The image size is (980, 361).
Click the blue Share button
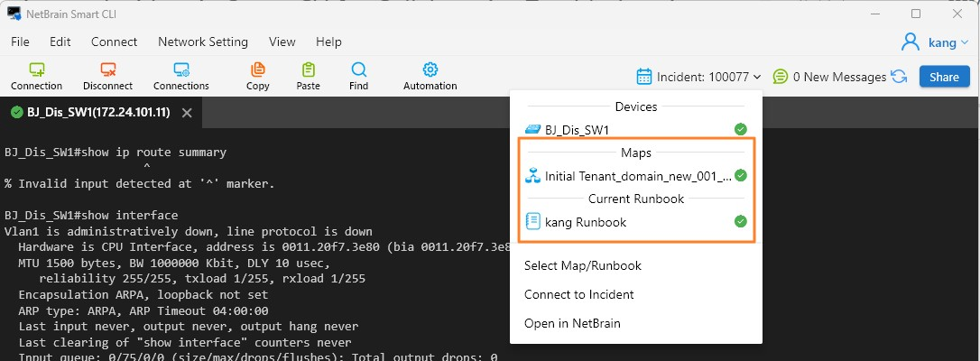[x=944, y=77]
